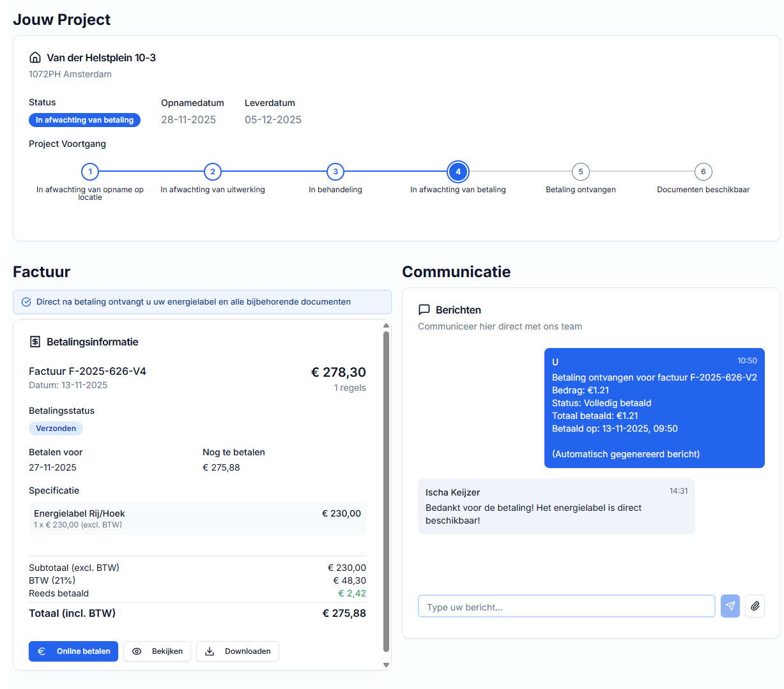
Task: Click the Type uw bericht input field
Action: click(x=566, y=607)
